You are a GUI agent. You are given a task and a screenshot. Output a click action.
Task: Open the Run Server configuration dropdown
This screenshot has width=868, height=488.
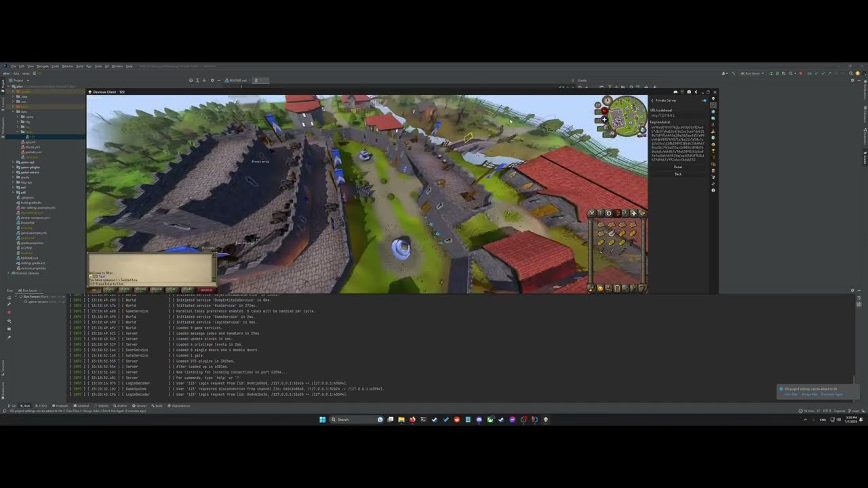pos(751,73)
